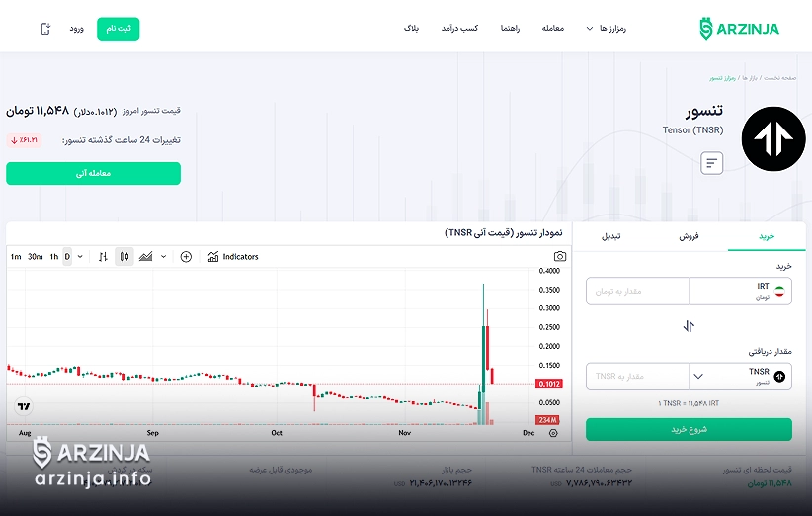Set chart interval to 1h
Image resolution: width=812 pixels, height=516 pixels.
(x=54, y=256)
